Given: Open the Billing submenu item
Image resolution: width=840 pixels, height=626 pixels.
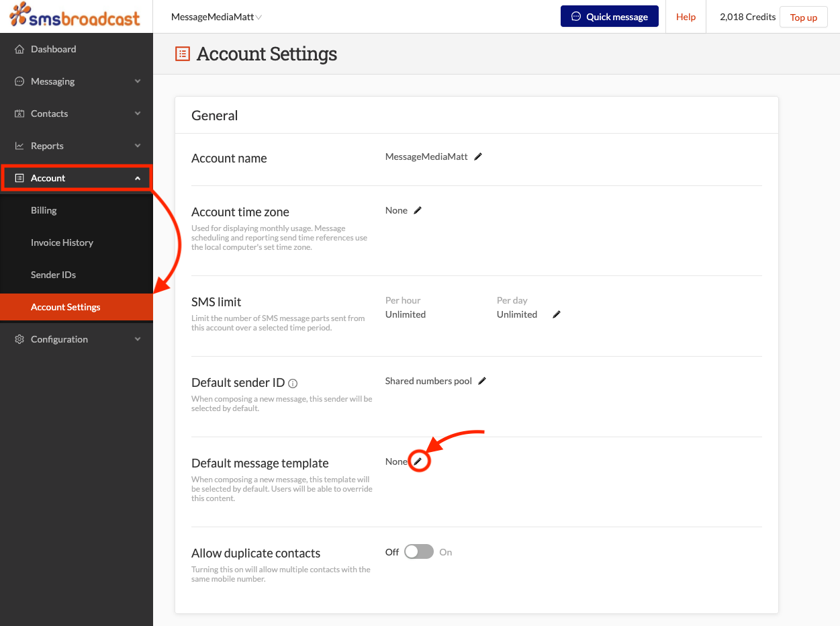Looking at the screenshot, I should (x=77, y=210).
